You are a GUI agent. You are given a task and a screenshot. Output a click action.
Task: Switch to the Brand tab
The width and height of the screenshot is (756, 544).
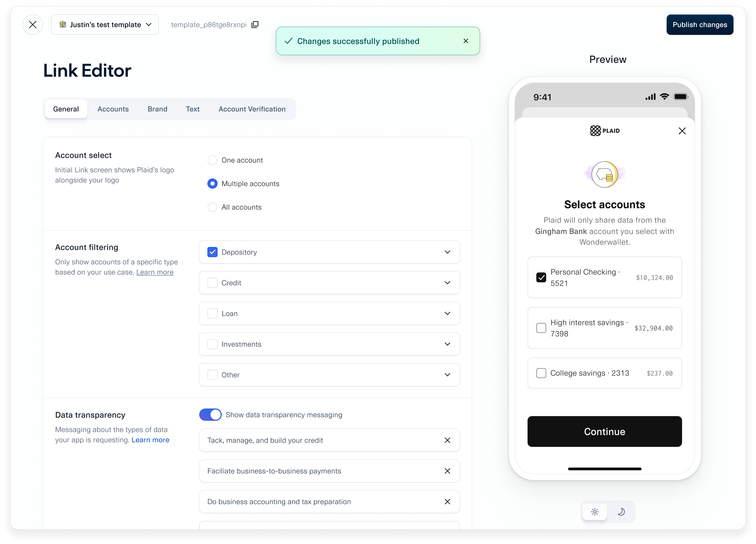(157, 109)
